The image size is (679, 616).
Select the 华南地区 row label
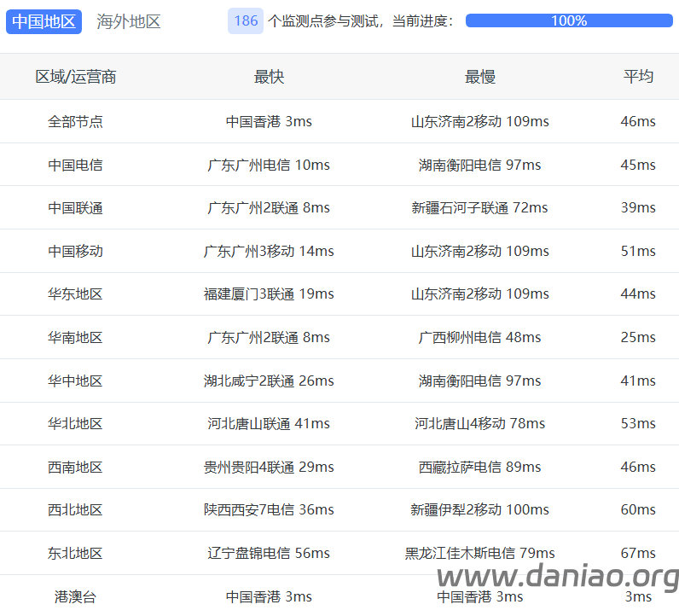point(75,337)
